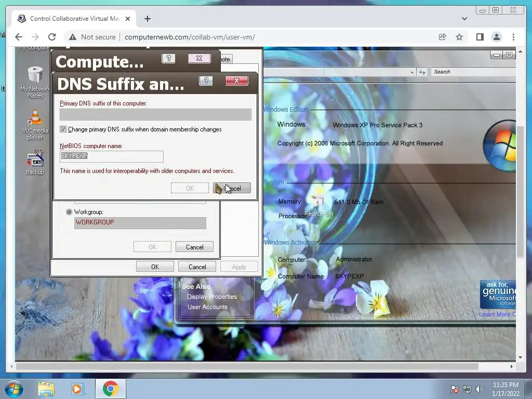
Task: Click the Chrome forward arrow
Action: (35, 37)
